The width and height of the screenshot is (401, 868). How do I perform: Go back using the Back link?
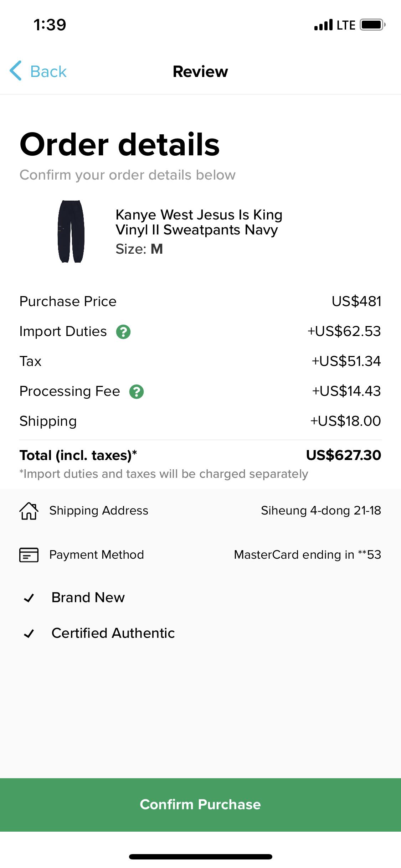[48, 71]
